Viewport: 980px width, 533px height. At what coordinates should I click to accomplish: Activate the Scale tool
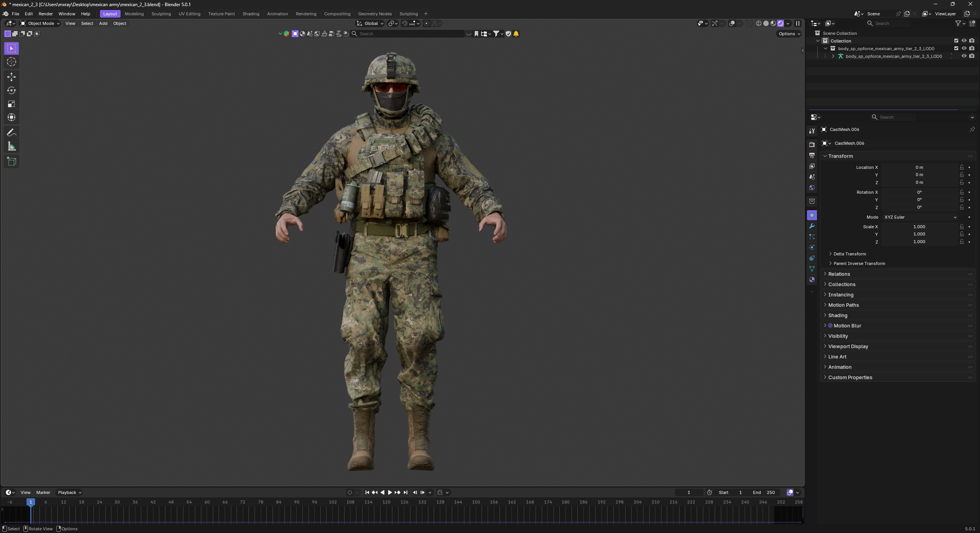point(11,104)
